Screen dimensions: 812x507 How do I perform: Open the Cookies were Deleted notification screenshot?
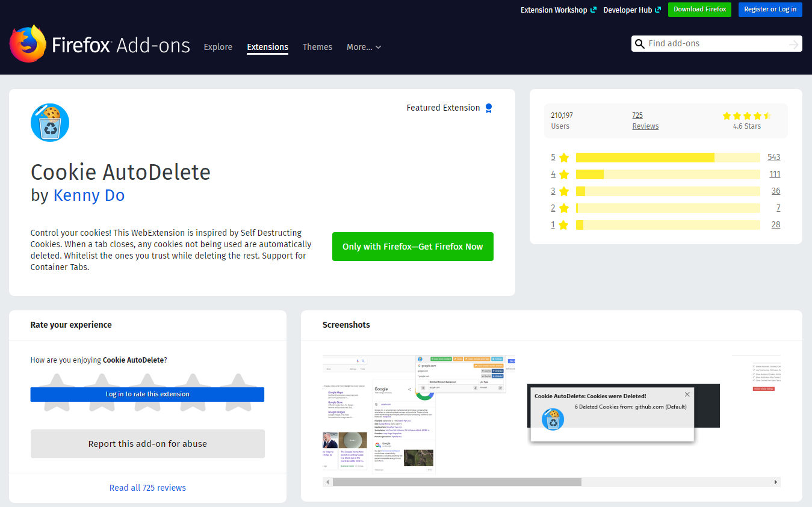(x=624, y=415)
